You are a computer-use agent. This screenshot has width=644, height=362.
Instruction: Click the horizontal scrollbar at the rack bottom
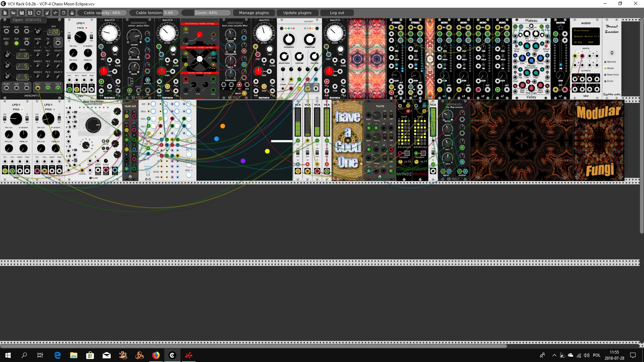click(x=253, y=346)
